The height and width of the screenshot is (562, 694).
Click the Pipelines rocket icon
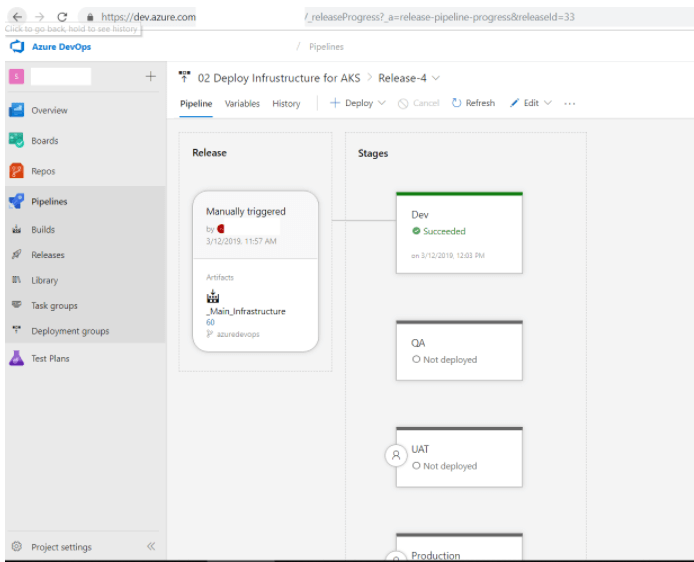pyautogui.click(x=16, y=201)
